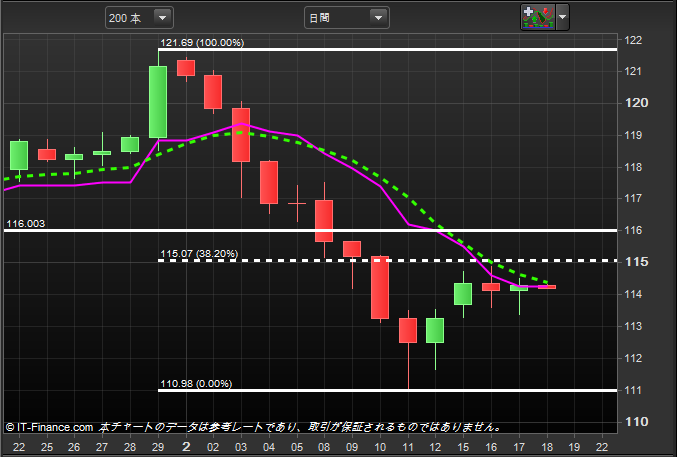Select the red candle on the 08th
This screenshot has width=677, height=457.
coord(324,221)
